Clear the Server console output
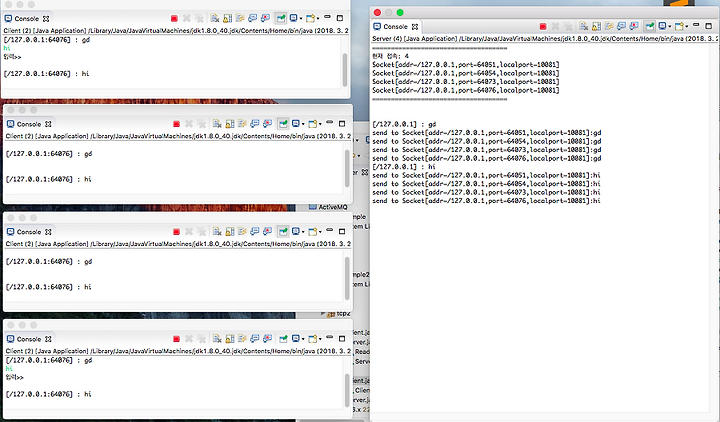 pyautogui.click(x=584, y=26)
